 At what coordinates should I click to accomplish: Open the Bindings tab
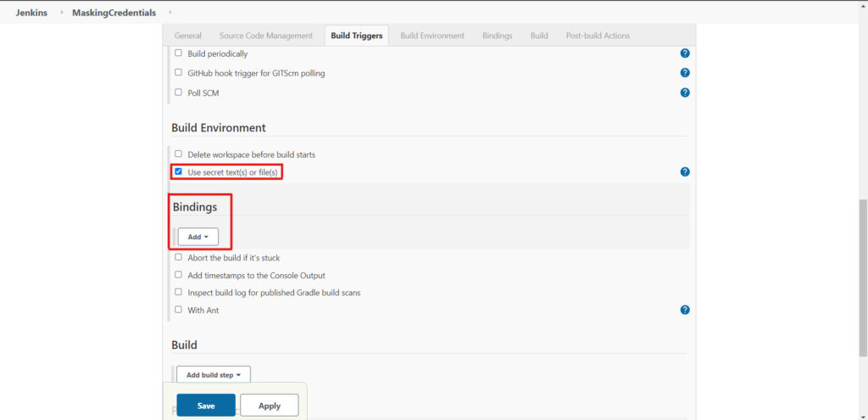tap(497, 36)
